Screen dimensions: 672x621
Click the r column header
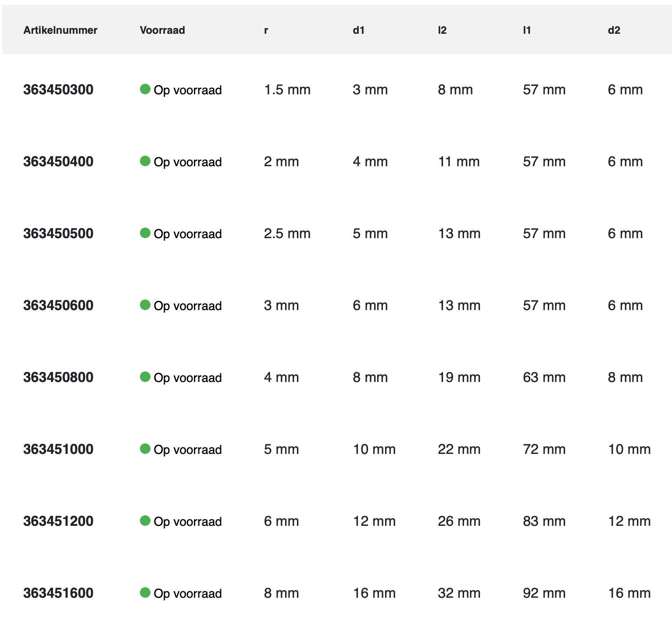pyautogui.click(x=266, y=30)
